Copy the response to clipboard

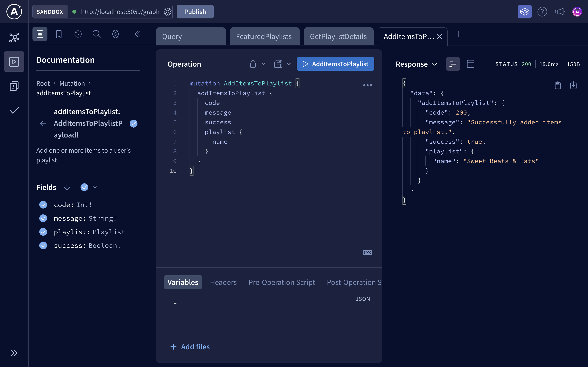[558, 85]
